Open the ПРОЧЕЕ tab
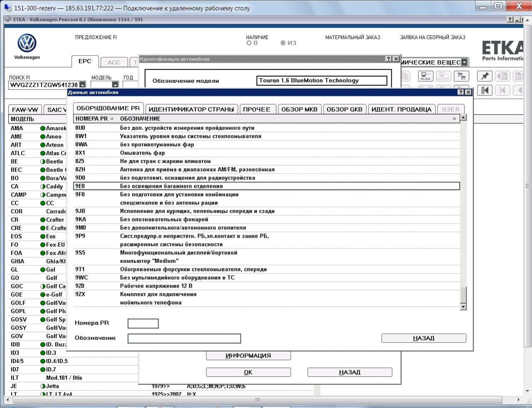This screenshot has height=408, width=532. tap(257, 109)
